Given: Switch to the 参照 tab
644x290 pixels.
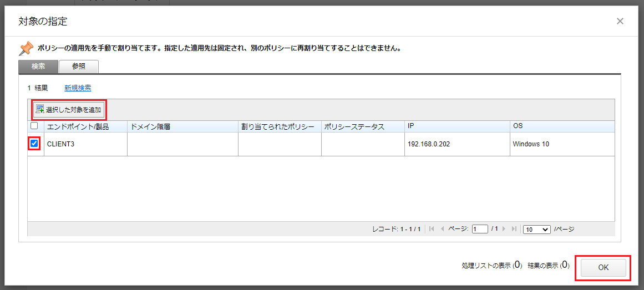Looking at the screenshot, I should [78, 67].
